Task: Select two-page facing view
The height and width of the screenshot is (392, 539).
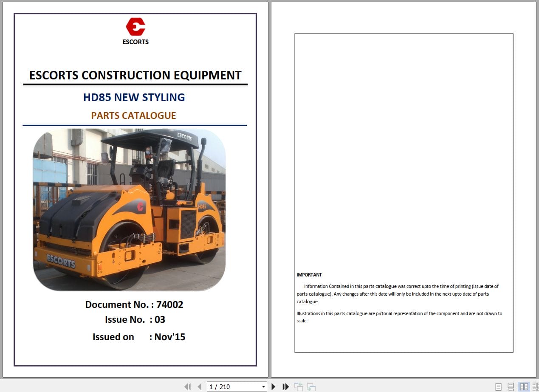Action: [x=524, y=387]
